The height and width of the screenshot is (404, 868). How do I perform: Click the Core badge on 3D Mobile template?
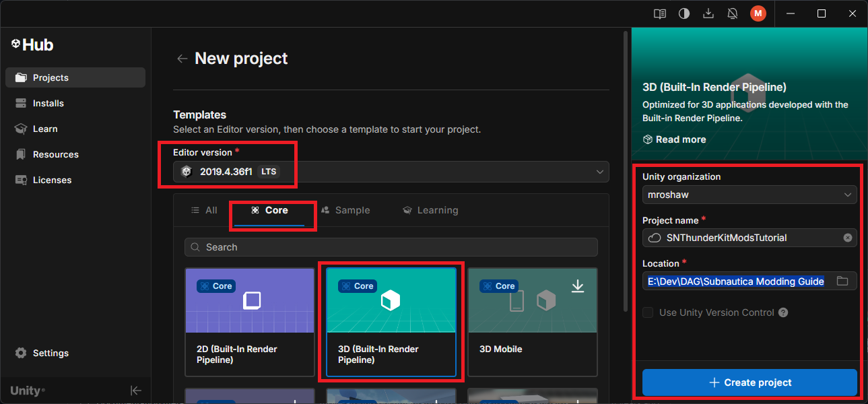click(498, 286)
